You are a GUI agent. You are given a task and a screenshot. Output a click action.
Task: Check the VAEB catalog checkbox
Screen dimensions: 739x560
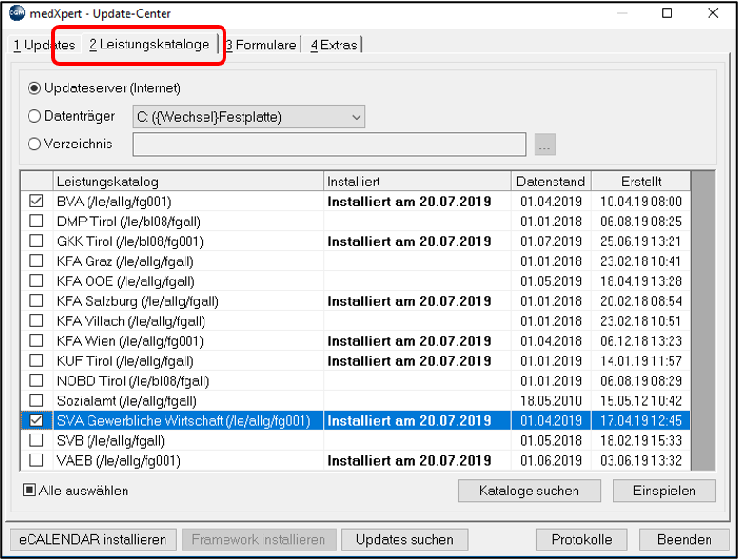pos(36,460)
